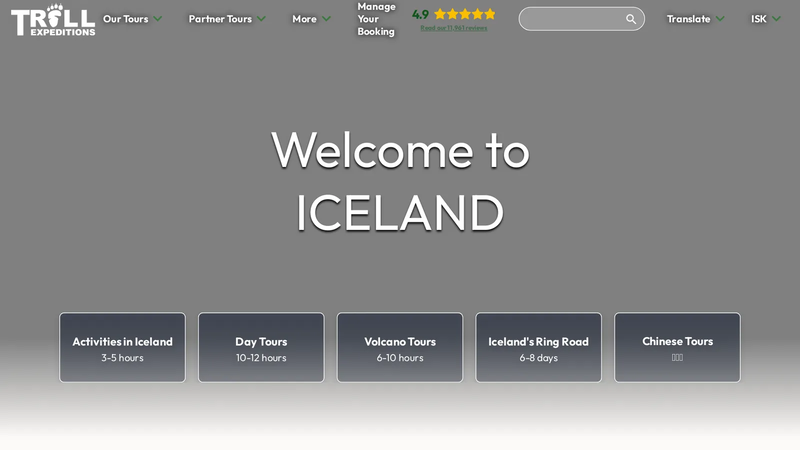Click the Our Tours green chevron

tap(158, 19)
